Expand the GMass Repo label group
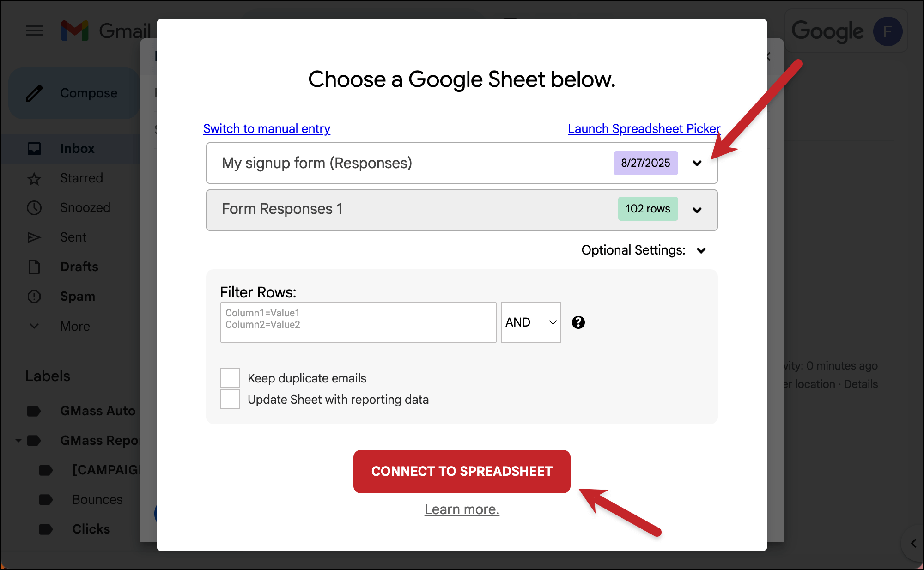Screen dimensions: 924x570 pos(18,440)
